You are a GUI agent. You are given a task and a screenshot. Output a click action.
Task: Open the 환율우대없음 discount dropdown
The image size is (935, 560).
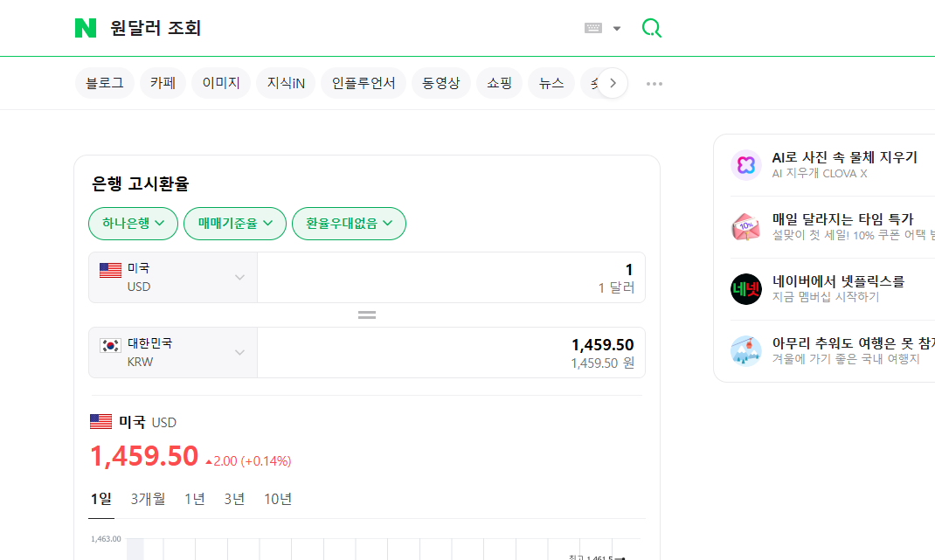coord(348,224)
